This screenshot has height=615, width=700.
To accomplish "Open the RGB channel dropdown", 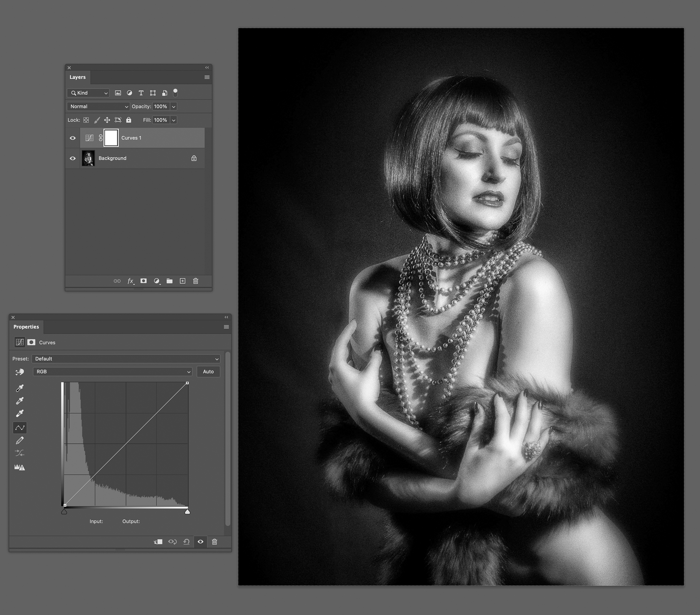I will tap(113, 372).
